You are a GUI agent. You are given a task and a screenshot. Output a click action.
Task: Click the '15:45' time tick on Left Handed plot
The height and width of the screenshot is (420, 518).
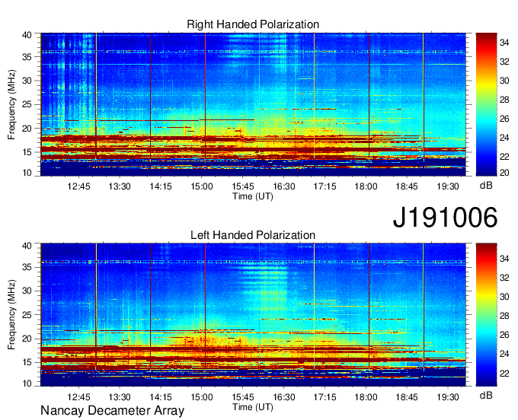(243, 397)
